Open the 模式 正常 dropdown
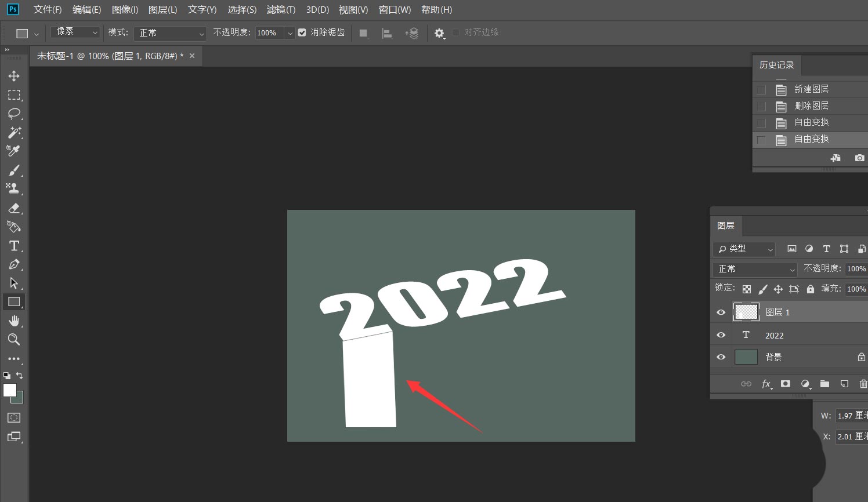This screenshot has width=868, height=502. 170,33
